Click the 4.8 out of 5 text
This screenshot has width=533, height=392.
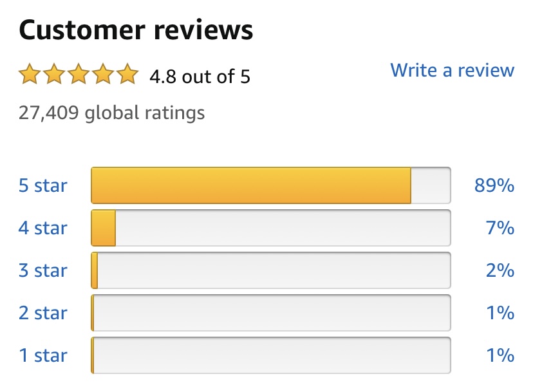200,77
